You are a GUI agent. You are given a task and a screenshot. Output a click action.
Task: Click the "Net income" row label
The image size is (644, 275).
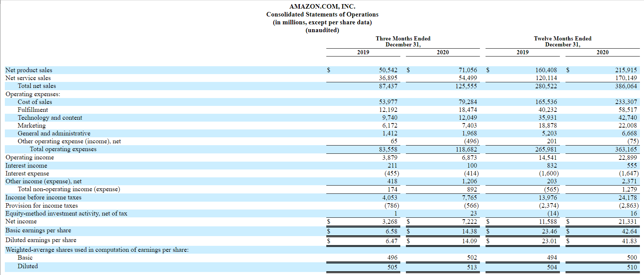click(21, 221)
